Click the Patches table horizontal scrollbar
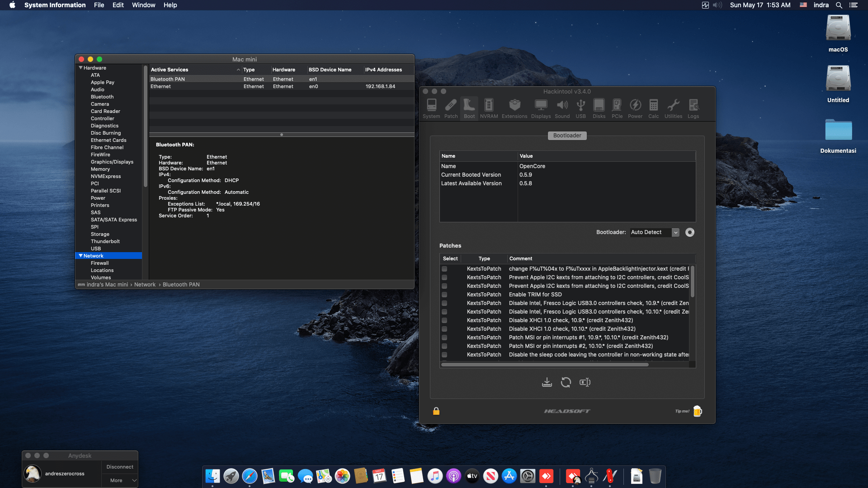The width and height of the screenshot is (868, 488). pos(545,365)
